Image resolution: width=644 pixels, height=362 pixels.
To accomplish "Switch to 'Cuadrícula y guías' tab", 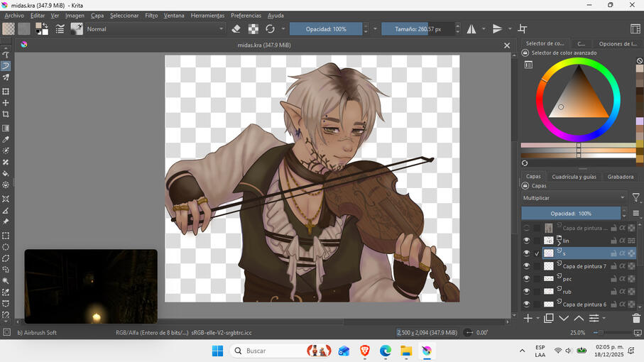I will [574, 177].
